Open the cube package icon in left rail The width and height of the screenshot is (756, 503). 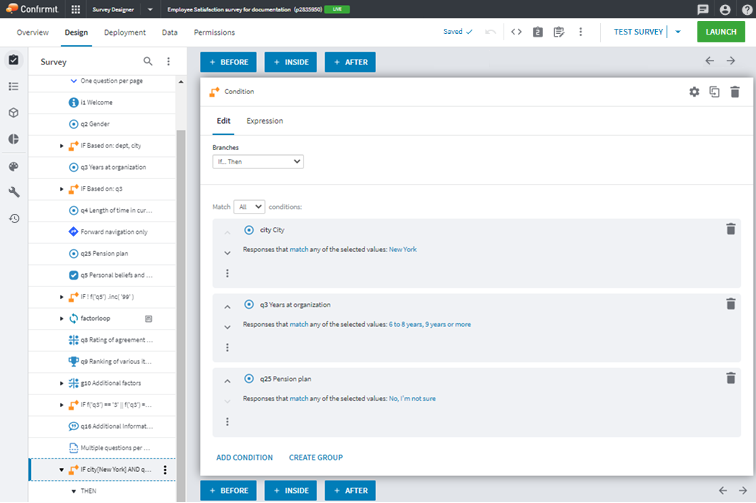coord(14,113)
